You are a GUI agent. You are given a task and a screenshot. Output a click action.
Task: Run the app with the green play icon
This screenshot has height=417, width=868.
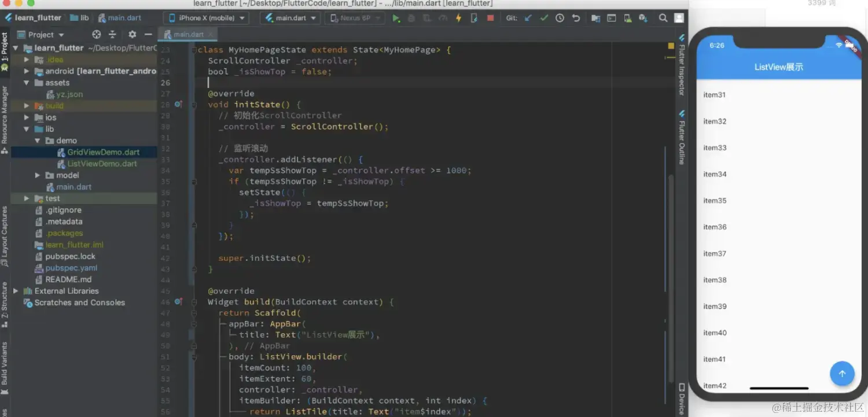tap(396, 19)
